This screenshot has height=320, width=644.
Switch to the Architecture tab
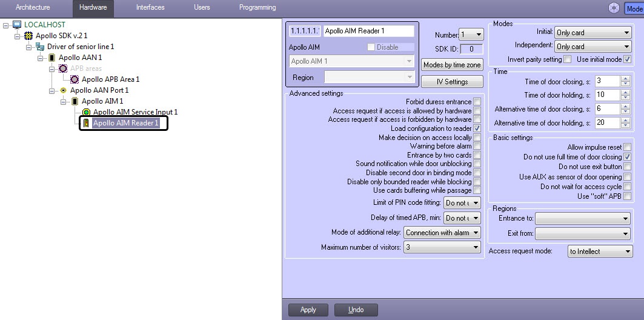(33, 7)
